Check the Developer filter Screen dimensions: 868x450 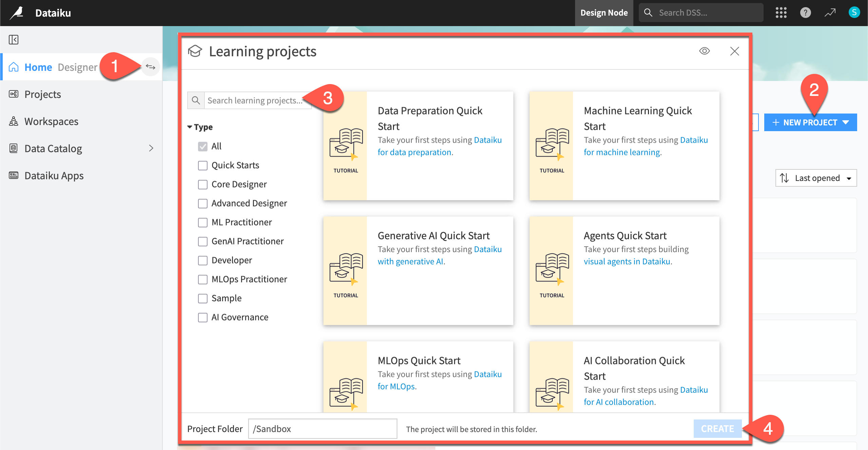(203, 260)
